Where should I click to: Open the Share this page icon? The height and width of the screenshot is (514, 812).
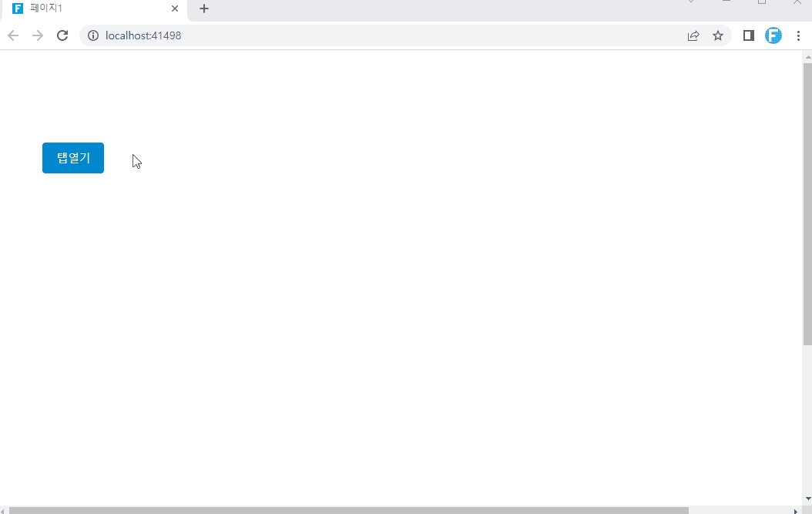click(x=693, y=35)
